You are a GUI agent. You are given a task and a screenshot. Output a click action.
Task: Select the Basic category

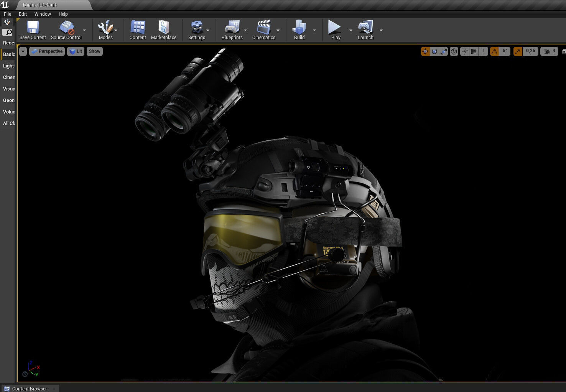[8, 54]
